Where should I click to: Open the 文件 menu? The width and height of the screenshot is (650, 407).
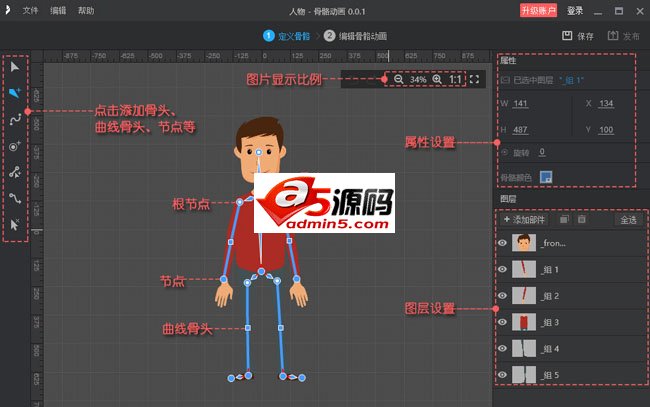30,11
